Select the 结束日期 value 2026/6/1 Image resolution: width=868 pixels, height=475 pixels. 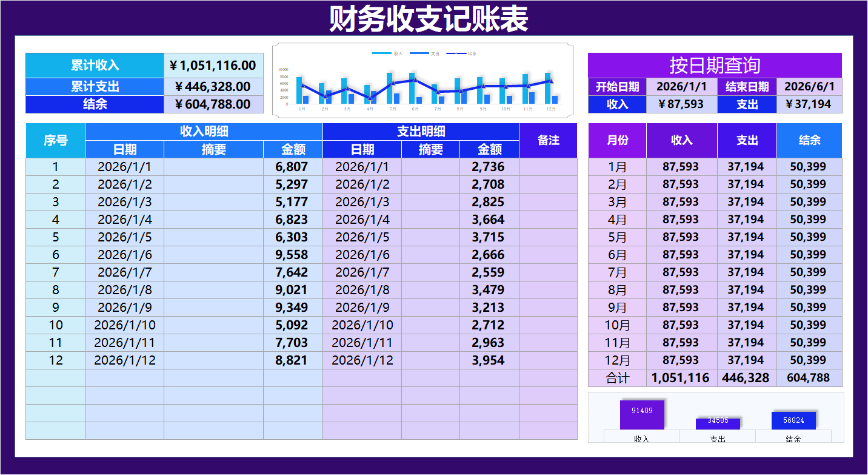point(809,86)
